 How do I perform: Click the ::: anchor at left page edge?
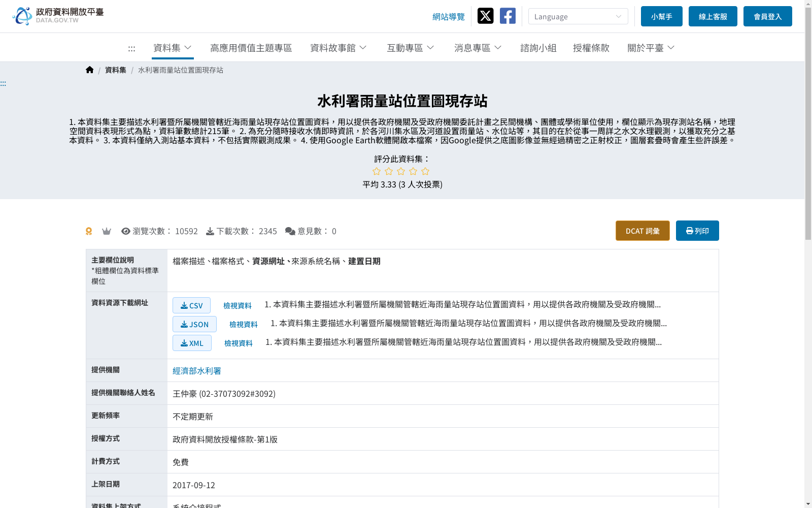(x=3, y=83)
